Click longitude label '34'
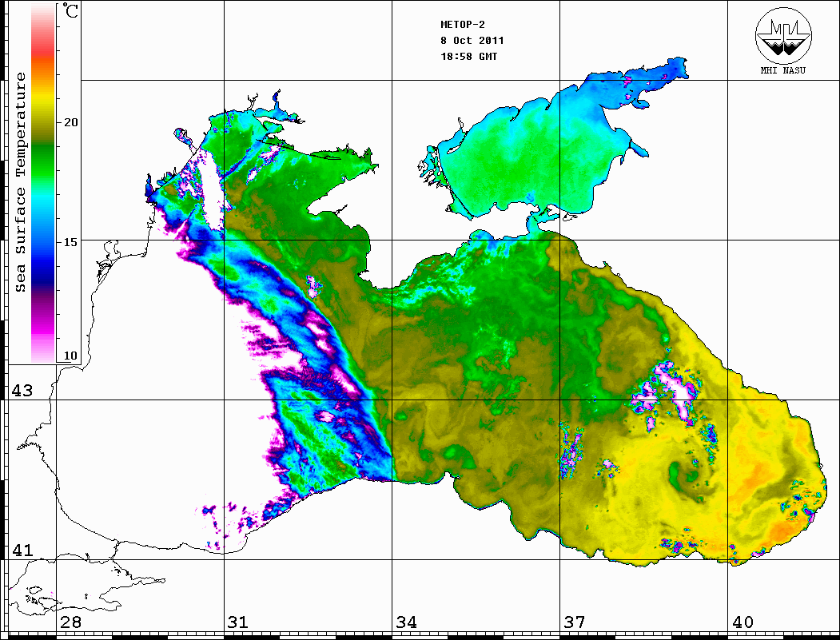840x640 pixels. [406, 622]
